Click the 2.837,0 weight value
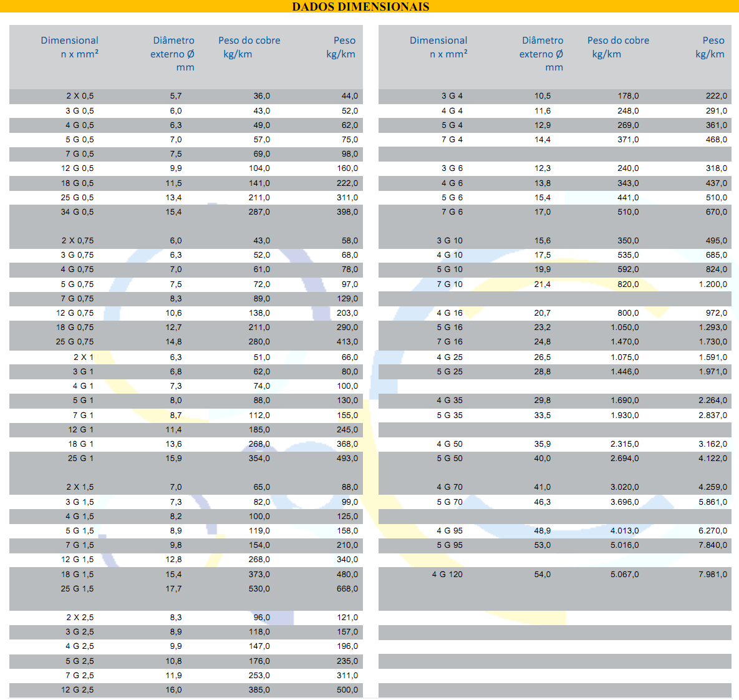The width and height of the screenshot is (739, 700). (x=712, y=416)
